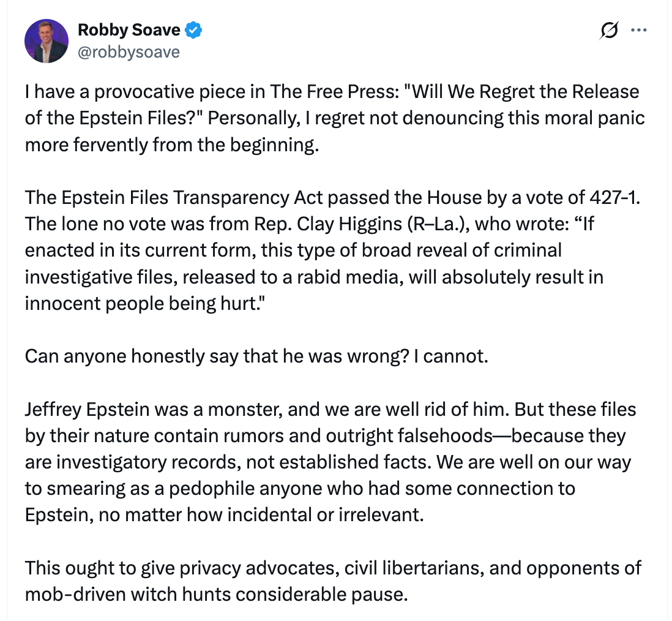Click the Grok explain-post icon
The height and width of the screenshot is (621, 672).
[x=610, y=30]
